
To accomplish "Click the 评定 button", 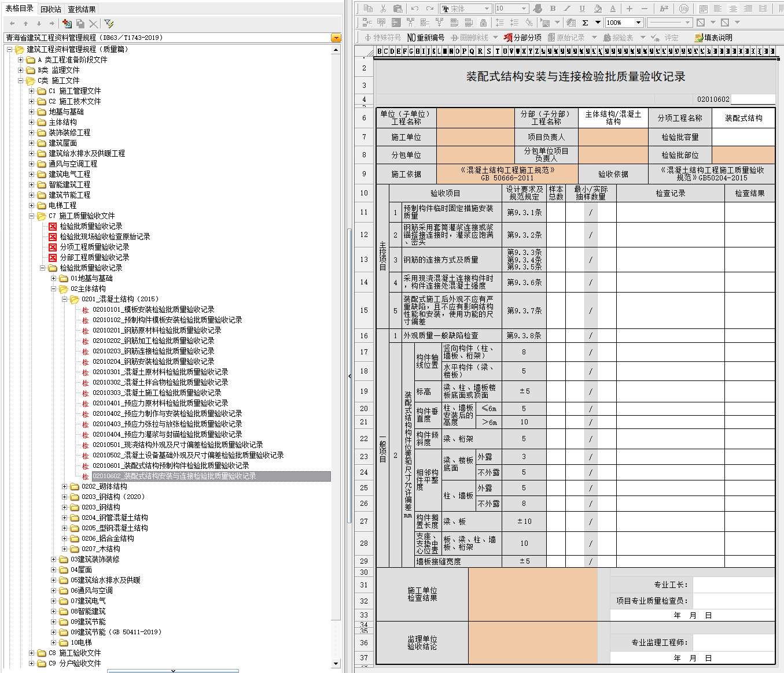I will 665,38.
